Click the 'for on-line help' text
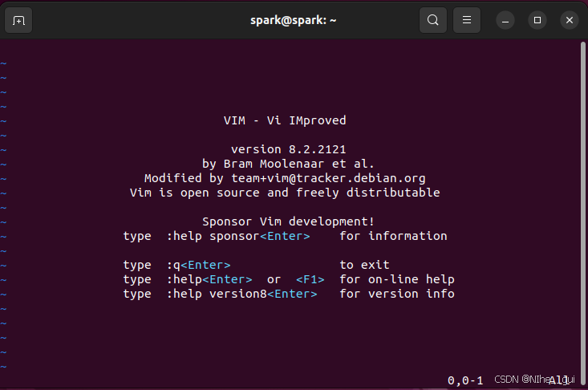 397,279
